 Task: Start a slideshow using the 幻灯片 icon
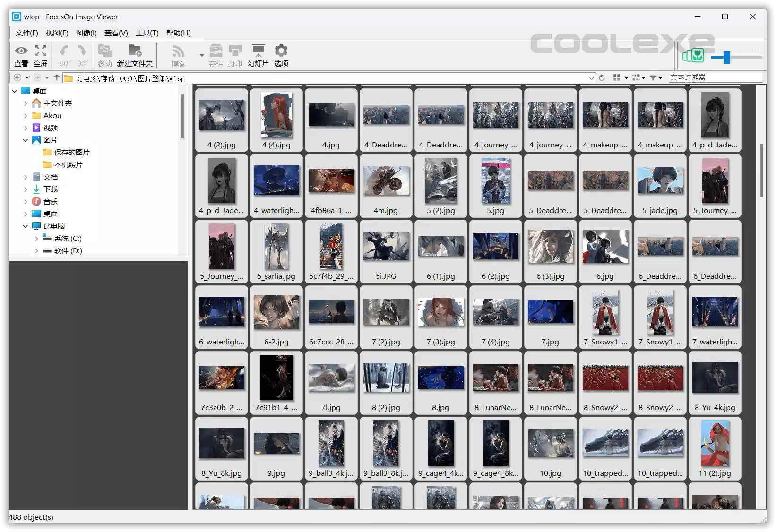[x=258, y=54]
